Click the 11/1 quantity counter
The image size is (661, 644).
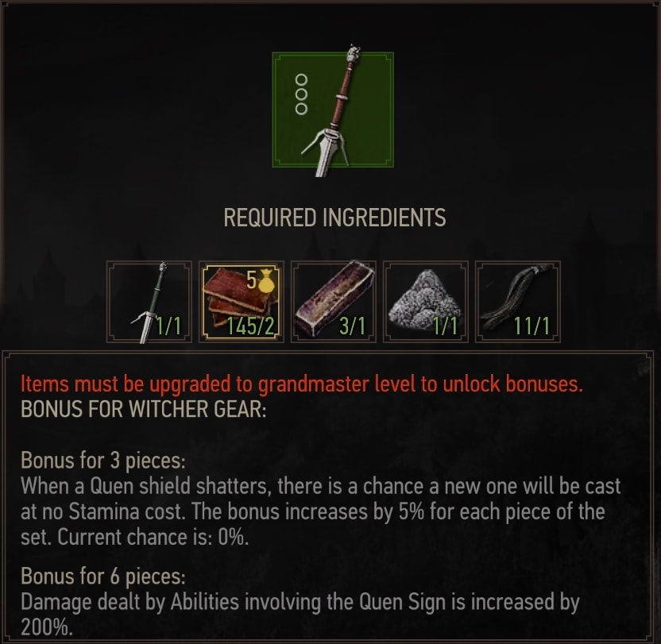pyautogui.click(x=532, y=326)
